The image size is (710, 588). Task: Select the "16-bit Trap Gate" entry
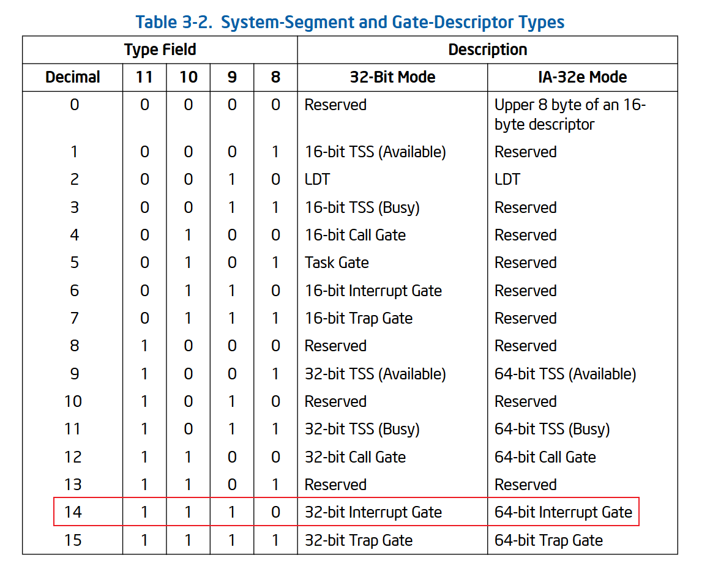(359, 318)
